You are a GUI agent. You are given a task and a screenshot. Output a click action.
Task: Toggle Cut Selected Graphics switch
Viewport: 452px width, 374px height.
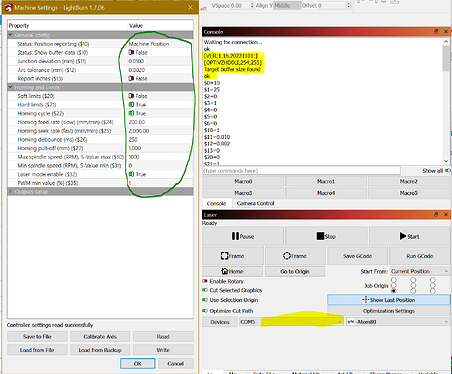tap(205, 290)
